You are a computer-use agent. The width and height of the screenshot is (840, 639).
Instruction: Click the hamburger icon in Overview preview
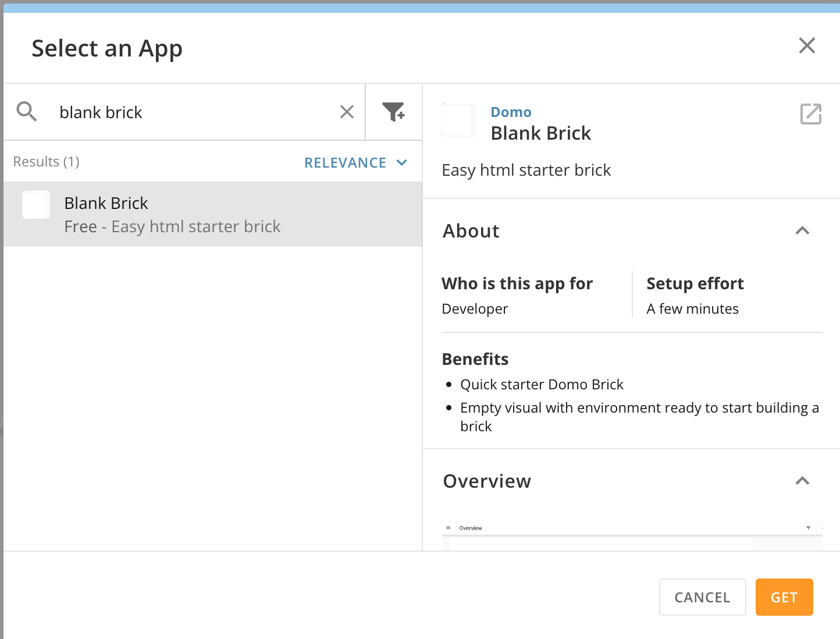(x=449, y=528)
